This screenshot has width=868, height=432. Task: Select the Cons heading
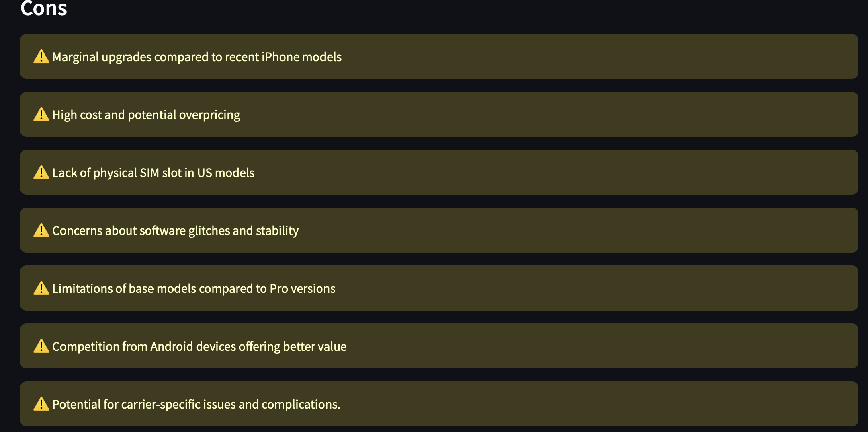tap(44, 8)
